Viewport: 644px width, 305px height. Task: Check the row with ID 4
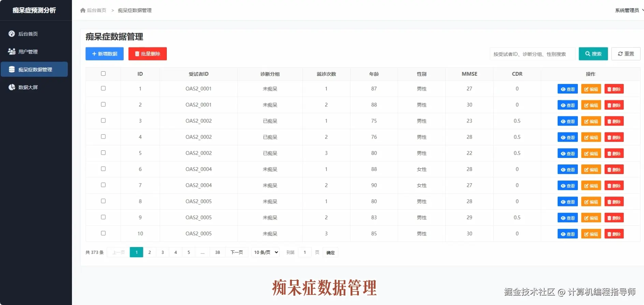[x=103, y=136]
